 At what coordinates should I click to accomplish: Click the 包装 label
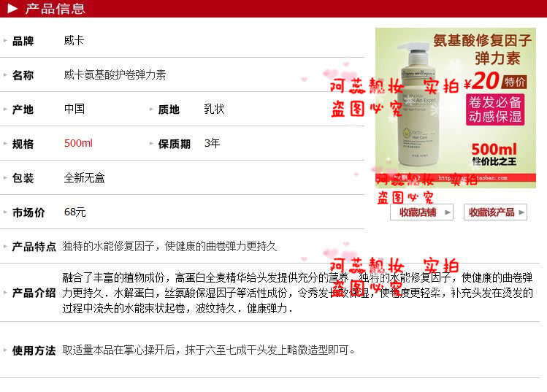coord(23,178)
